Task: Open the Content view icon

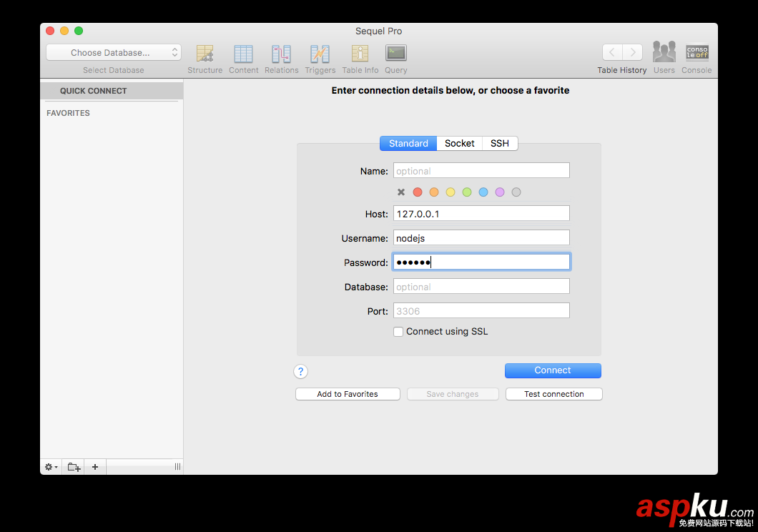Action: [243, 54]
